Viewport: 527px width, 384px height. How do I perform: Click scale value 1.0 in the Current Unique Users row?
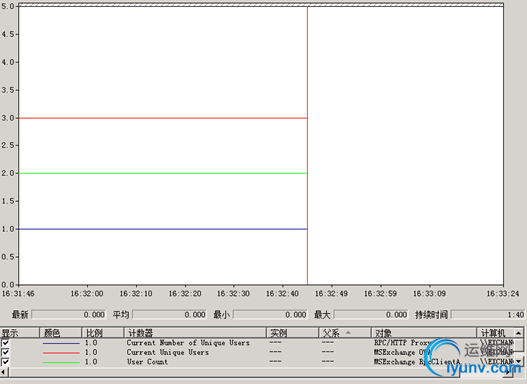coord(91,352)
